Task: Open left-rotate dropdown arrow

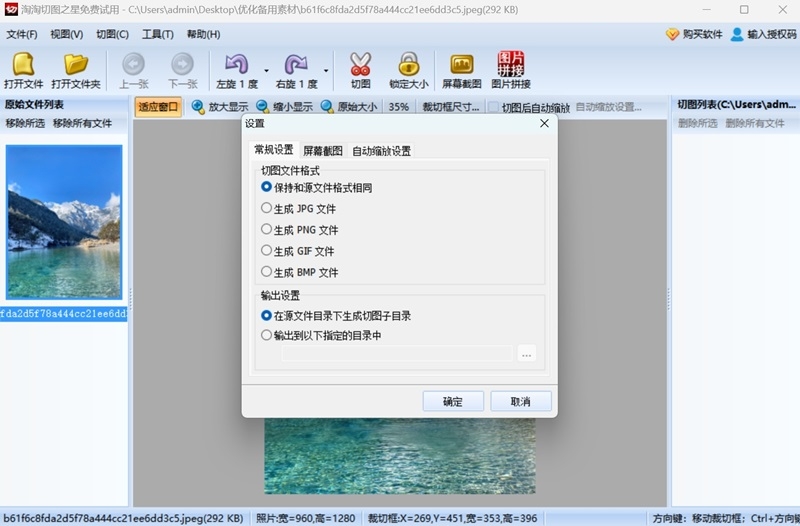Action: coord(266,70)
